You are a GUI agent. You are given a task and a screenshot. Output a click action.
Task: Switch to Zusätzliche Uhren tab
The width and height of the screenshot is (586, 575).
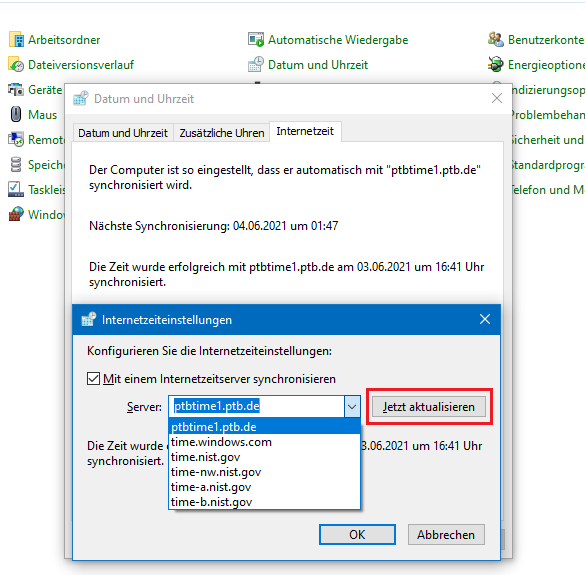(x=222, y=133)
